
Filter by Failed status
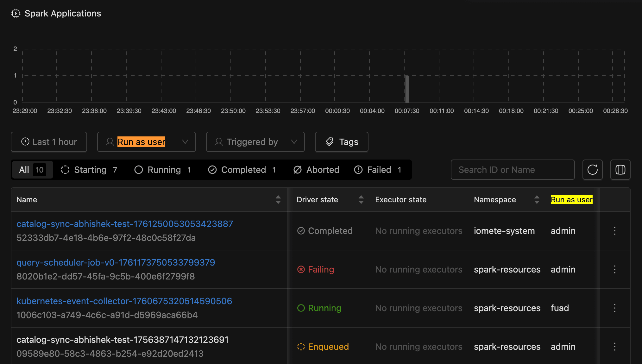point(378,170)
